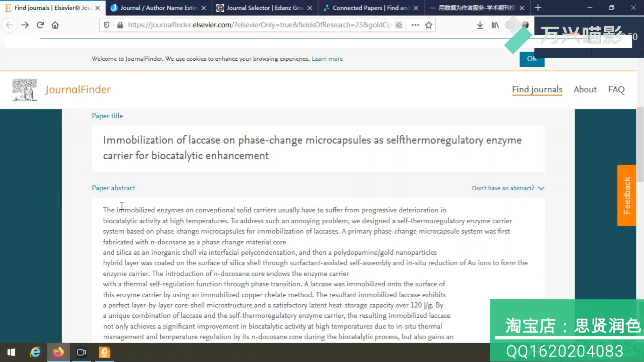Click the address bar URL
644x362 pixels.
tap(260, 25)
